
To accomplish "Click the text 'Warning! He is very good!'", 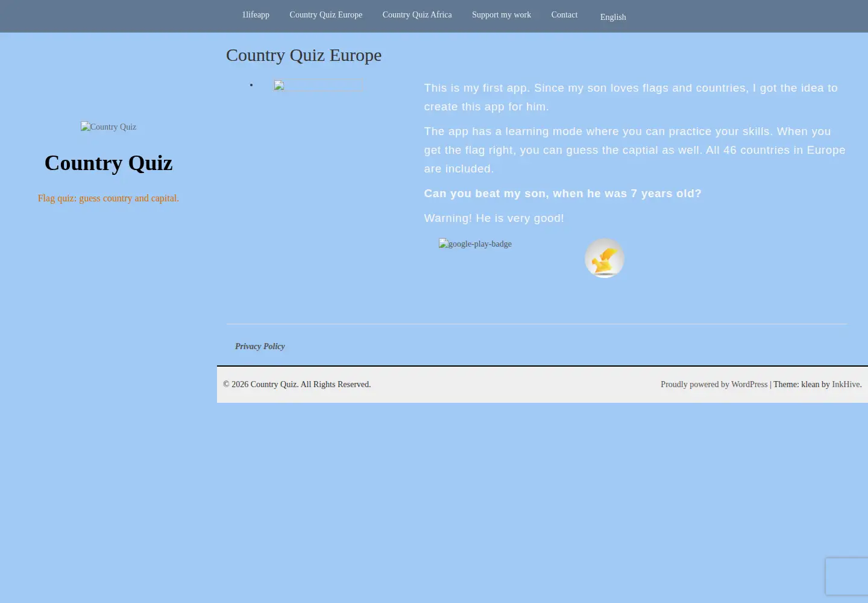I will coord(494,218).
